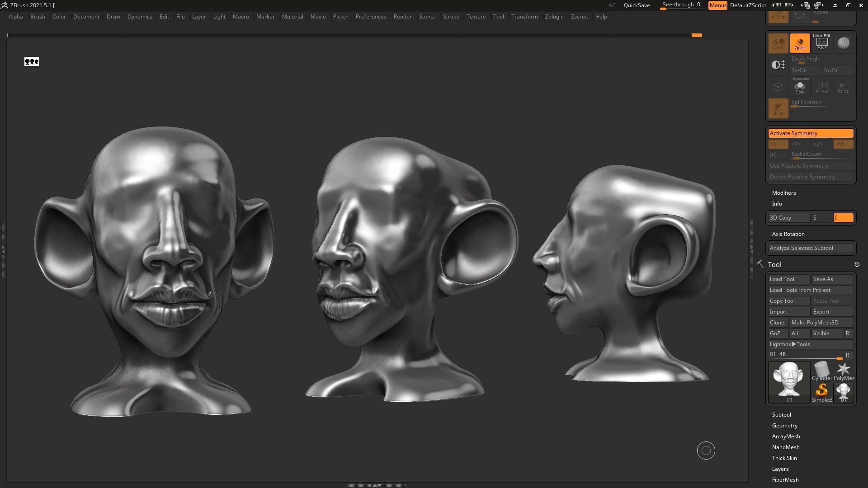
Task: Expand the Geometry section
Action: point(784,426)
